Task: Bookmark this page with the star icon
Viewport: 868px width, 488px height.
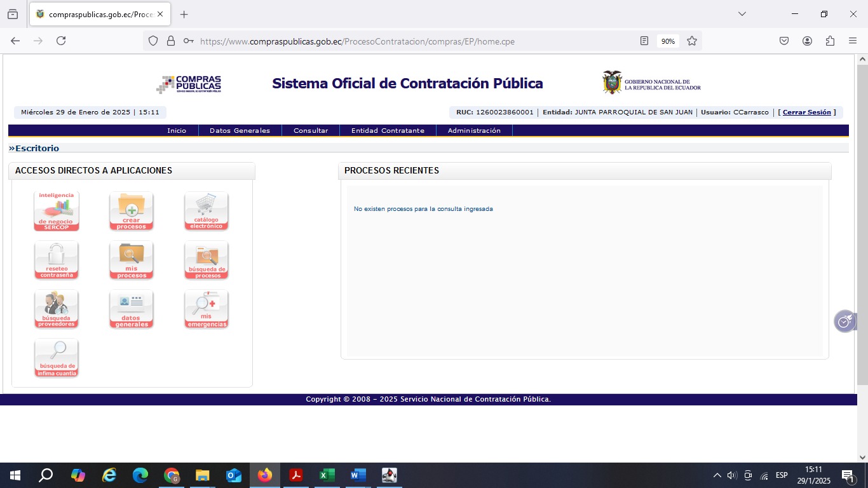Action: (692, 41)
